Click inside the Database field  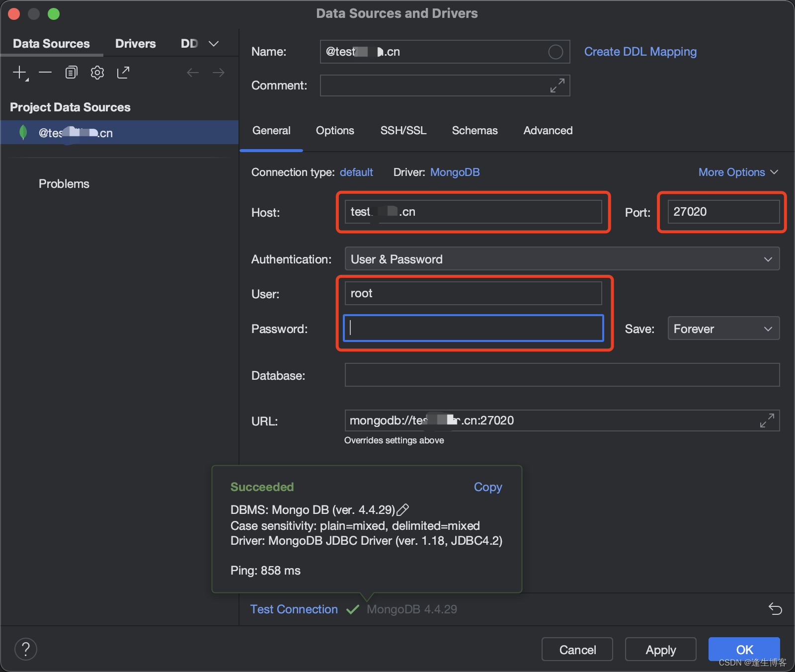click(x=561, y=375)
